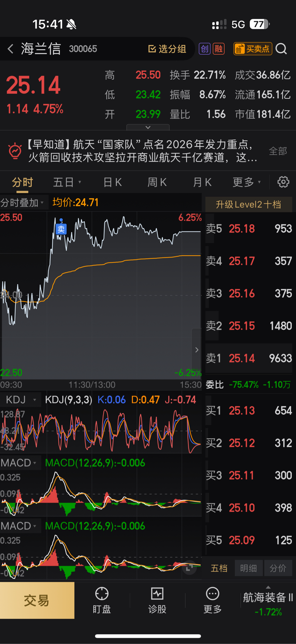Tap the stock code 300065
296x644 pixels.
(83, 49)
